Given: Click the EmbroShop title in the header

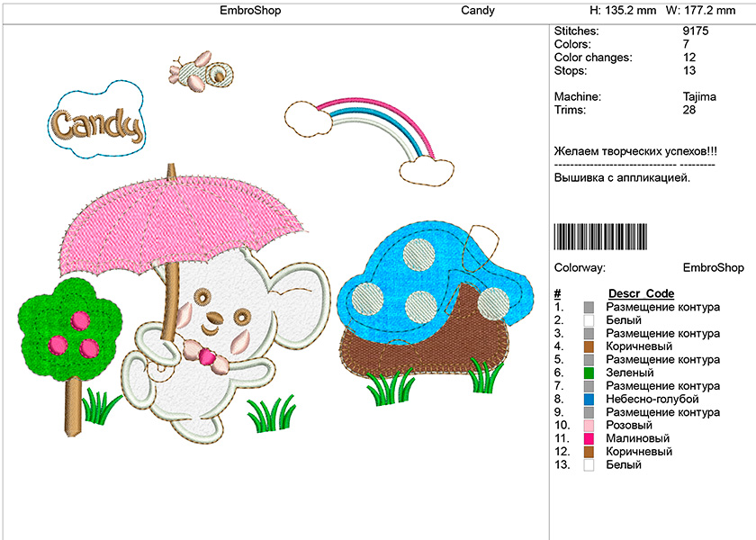Looking at the screenshot, I should click(250, 11).
